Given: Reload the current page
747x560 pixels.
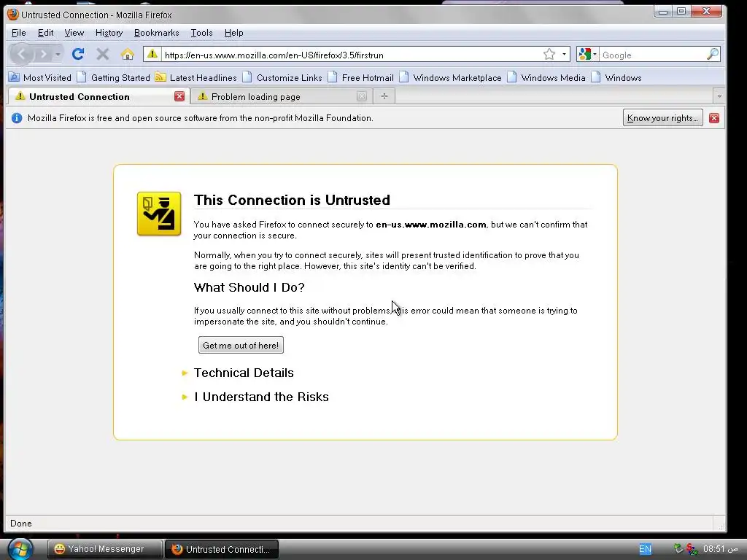Looking at the screenshot, I should point(78,54).
